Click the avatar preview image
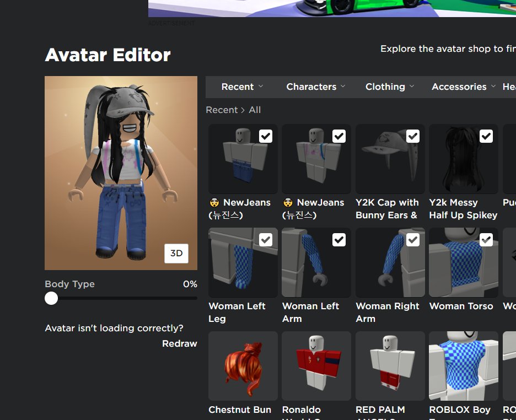Viewport: 516px width, 420px height. tap(121, 173)
